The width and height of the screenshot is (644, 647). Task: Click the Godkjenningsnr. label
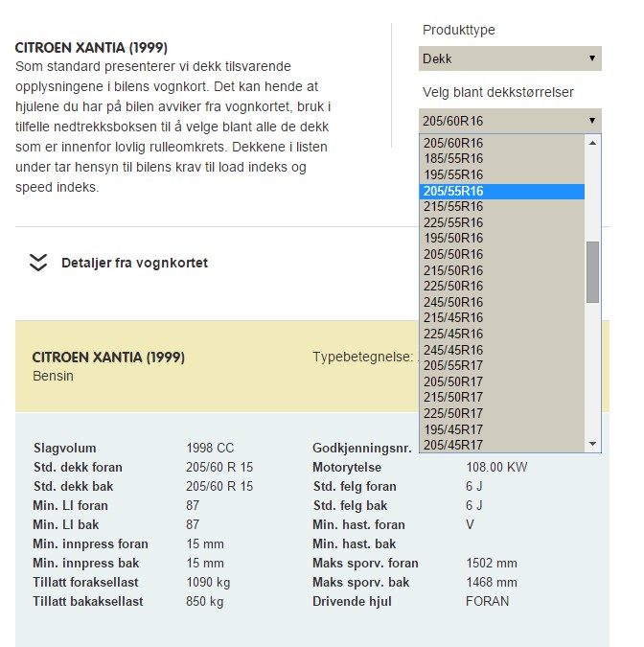[x=362, y=449]
